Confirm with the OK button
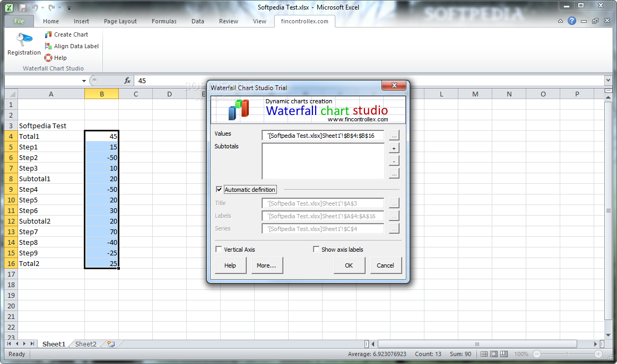 pyautogui.click(x=349, y=265)
